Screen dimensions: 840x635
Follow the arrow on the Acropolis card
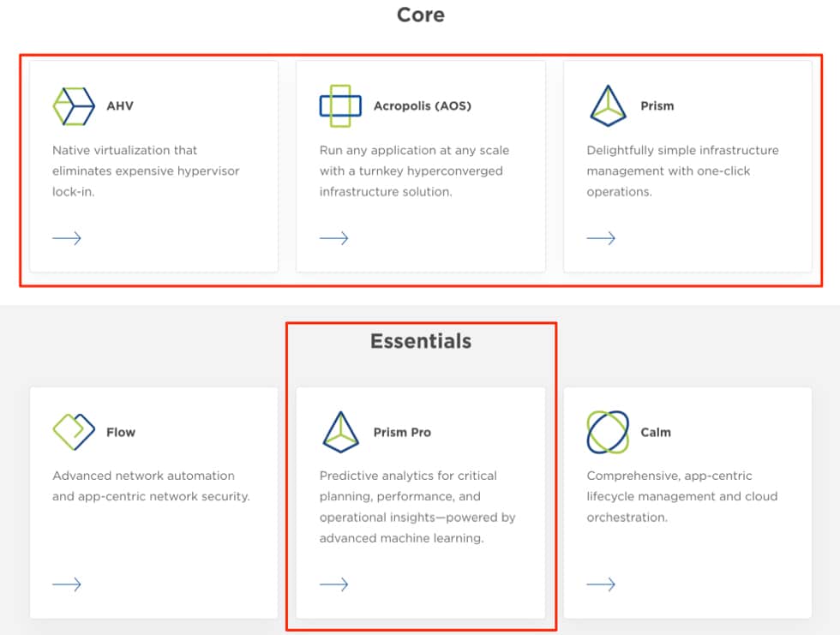tap(333, 238)
